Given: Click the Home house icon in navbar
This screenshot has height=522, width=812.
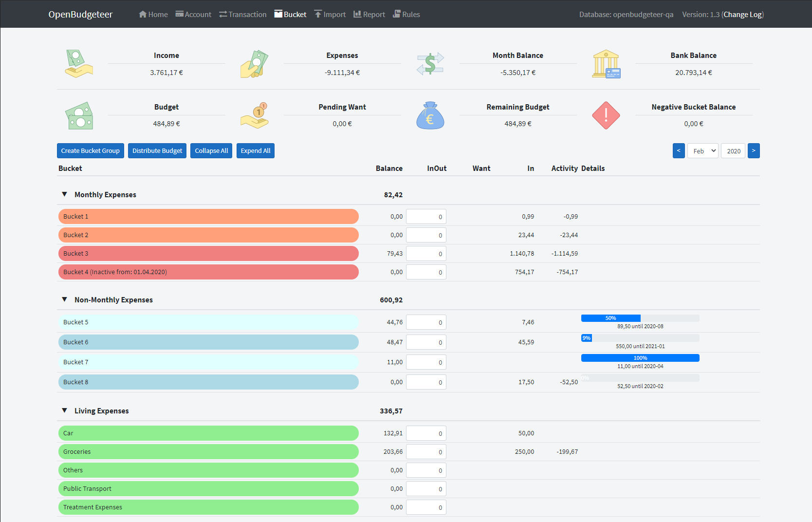Looking at the screenshot, I should point(143,14).
